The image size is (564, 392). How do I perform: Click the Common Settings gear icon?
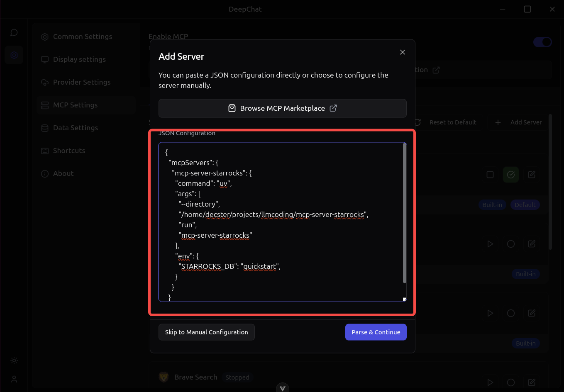tap(45, 37)
